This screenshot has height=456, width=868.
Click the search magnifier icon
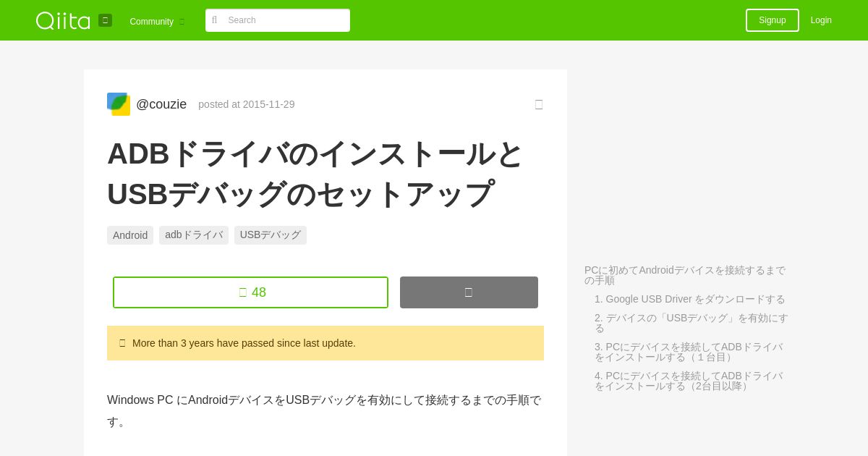tap(215, 20)
